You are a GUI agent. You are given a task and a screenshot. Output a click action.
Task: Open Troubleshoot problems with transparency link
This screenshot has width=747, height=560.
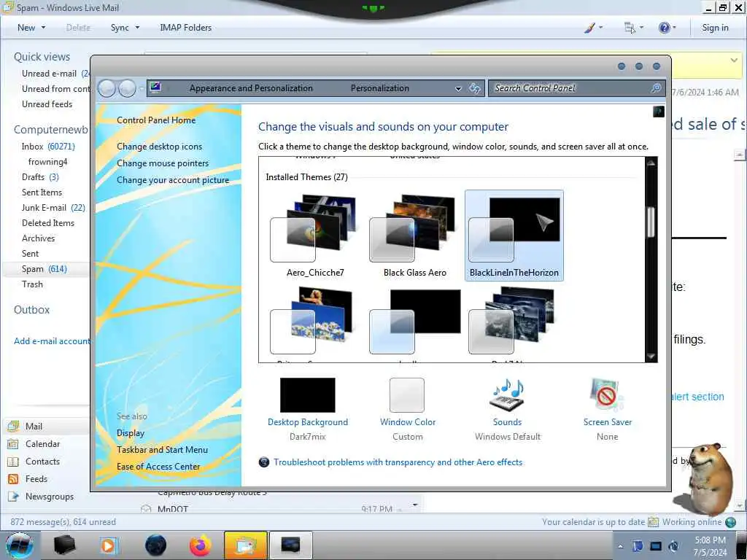398,462
